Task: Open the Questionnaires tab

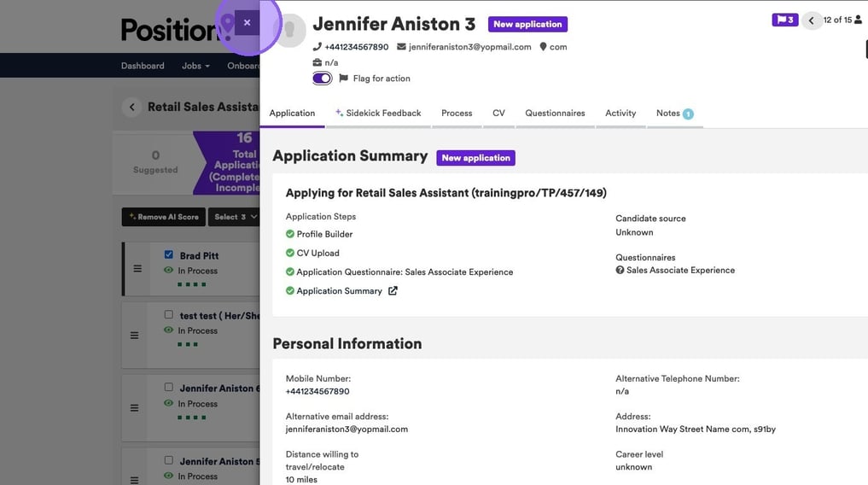Action: [555, 113]
